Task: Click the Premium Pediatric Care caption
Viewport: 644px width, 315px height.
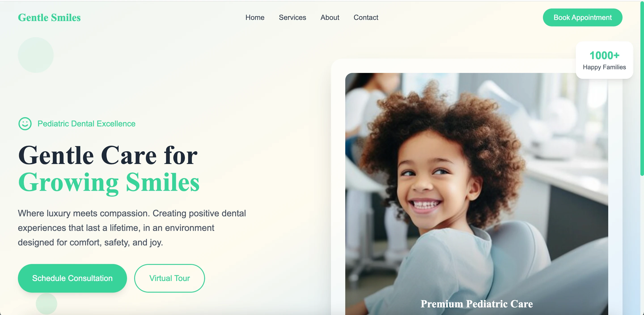Action: pos(477,304)
